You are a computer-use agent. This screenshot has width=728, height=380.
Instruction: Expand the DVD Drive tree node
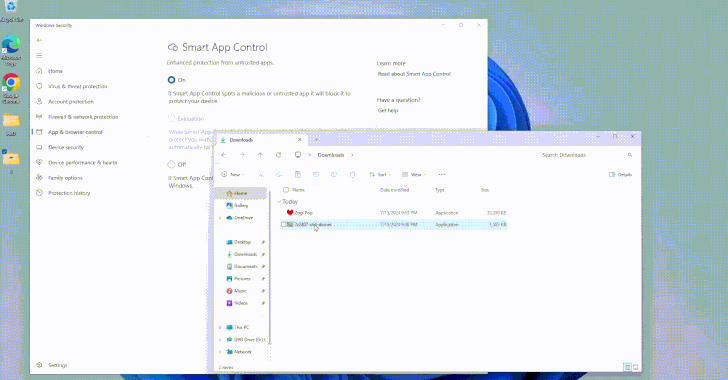[220, 340]
